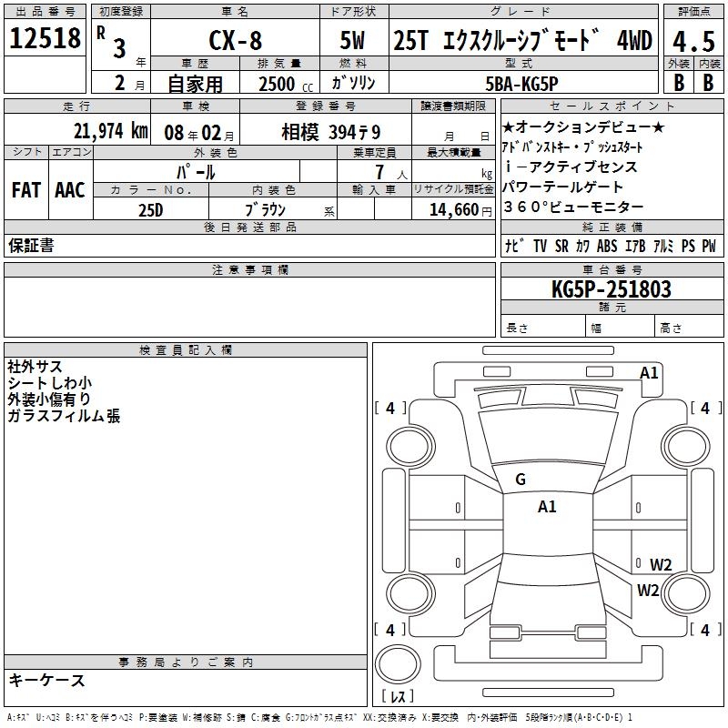Select color number 25D
Viewport: 728px width, 728px height.
(151, 210)
